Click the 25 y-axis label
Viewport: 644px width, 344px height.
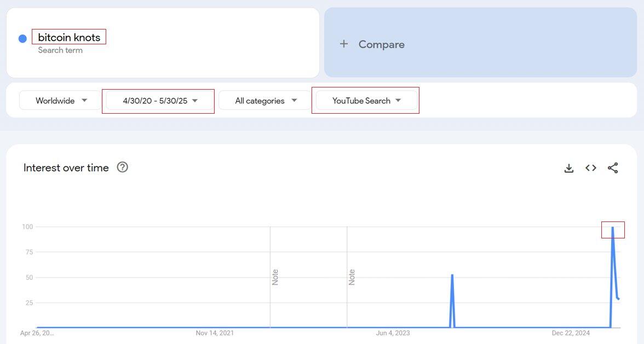click(29, 303)
